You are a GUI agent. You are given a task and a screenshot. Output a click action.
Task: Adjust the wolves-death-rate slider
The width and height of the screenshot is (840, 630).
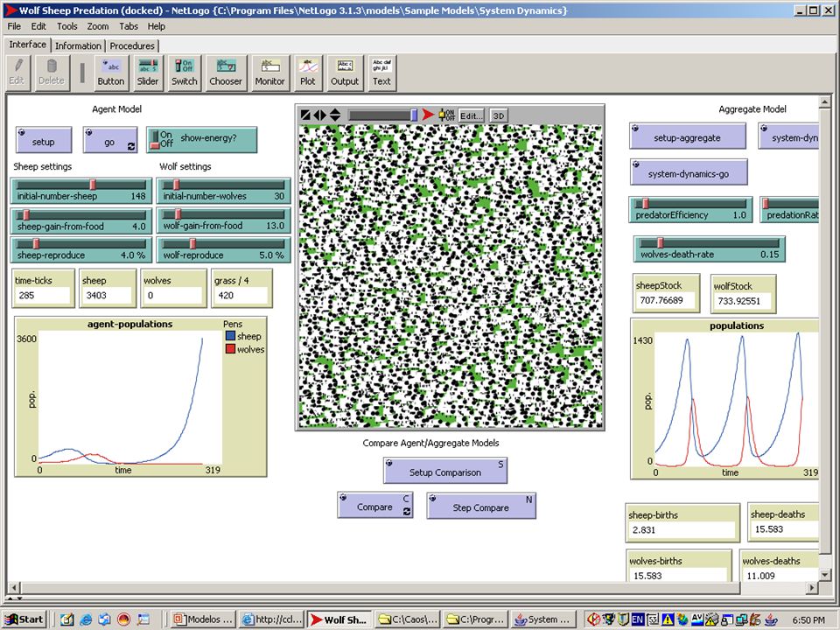[x=710, y=248]
